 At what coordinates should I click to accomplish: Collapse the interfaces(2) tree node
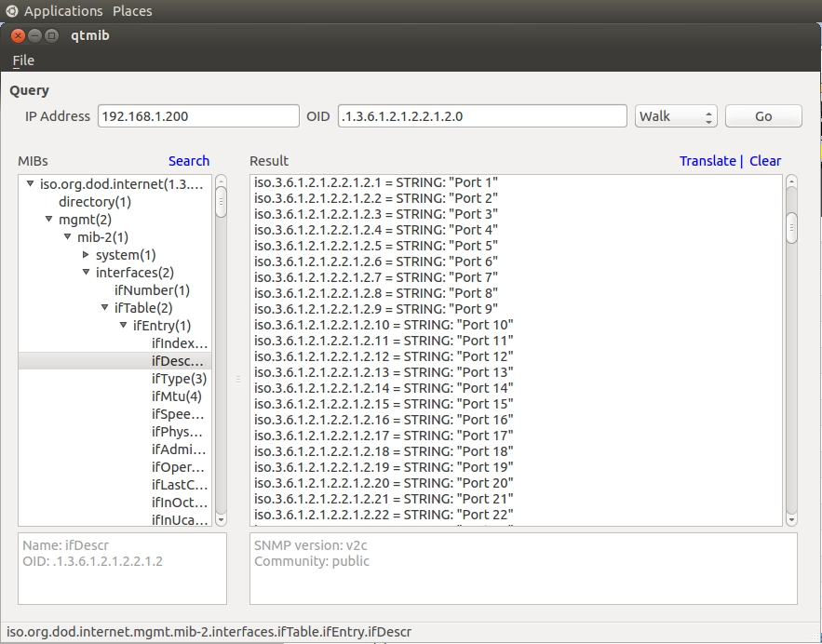point(87,273)
